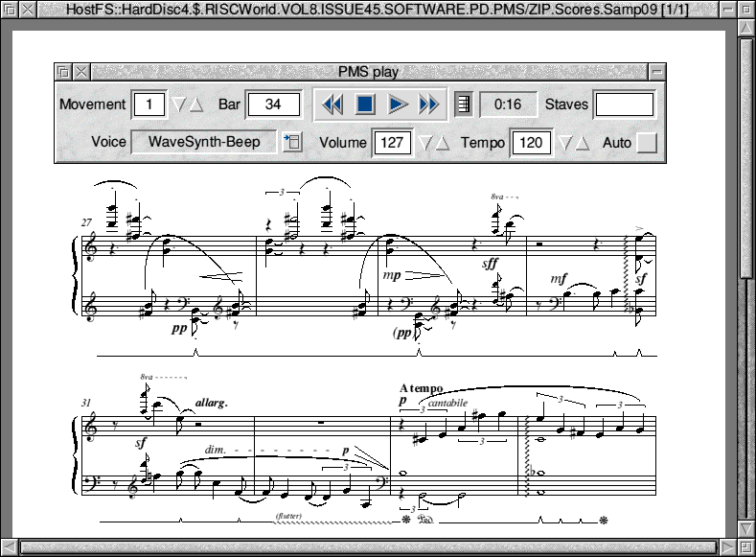Stop playback with the square button
The image size is (756, 557).
click(x=365, y=104)
